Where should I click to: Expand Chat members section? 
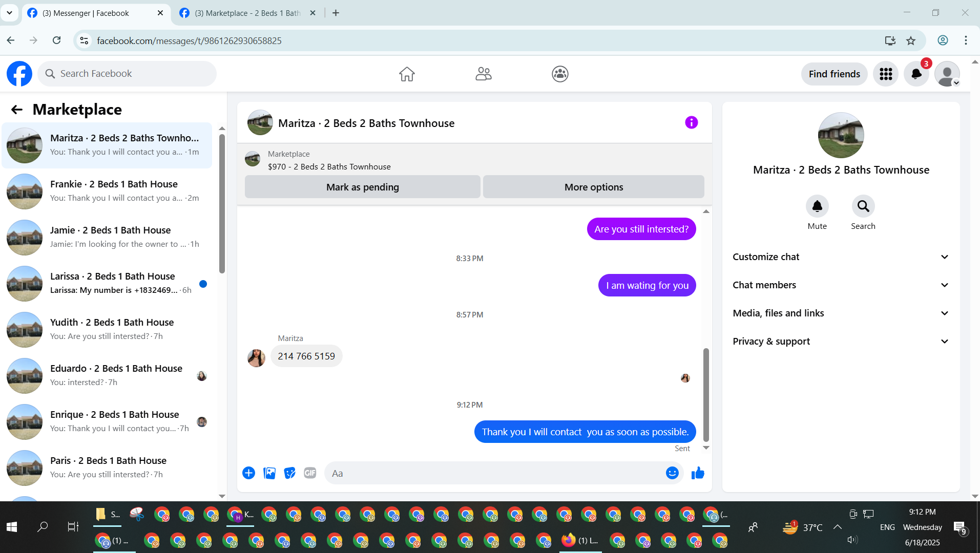point(841,285)
